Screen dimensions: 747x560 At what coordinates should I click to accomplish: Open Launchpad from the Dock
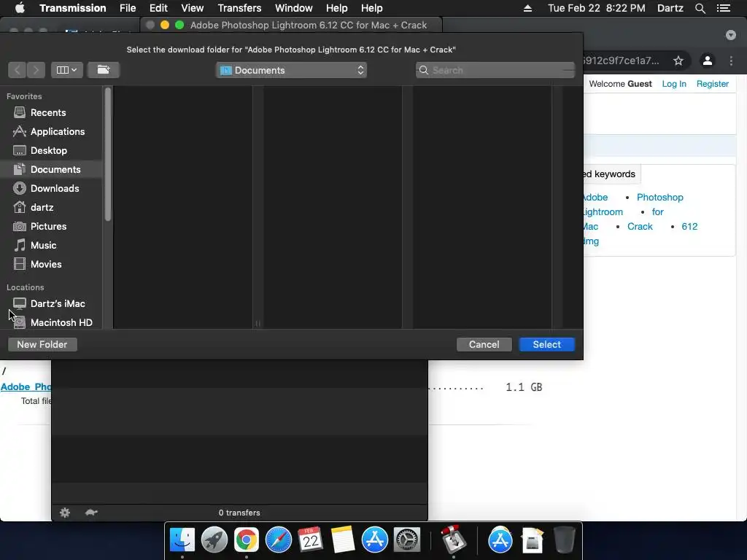(x=214, y=540)
